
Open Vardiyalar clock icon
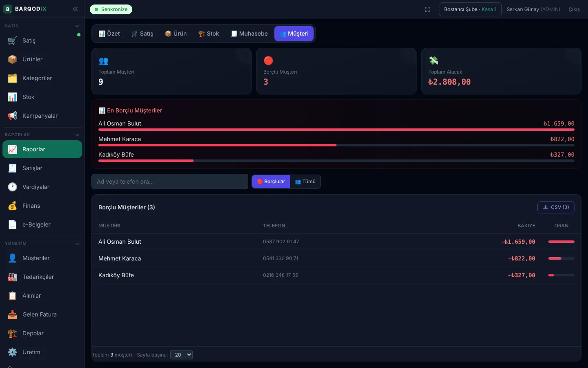point(12,187)
